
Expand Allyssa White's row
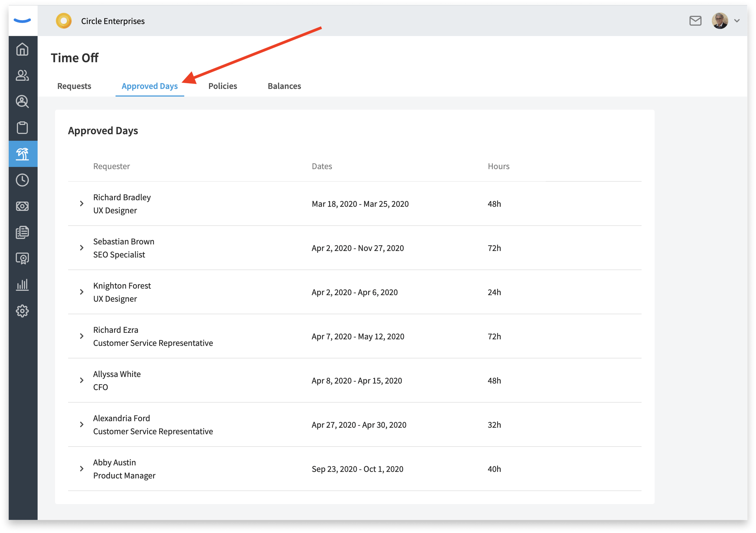point(82,380)
